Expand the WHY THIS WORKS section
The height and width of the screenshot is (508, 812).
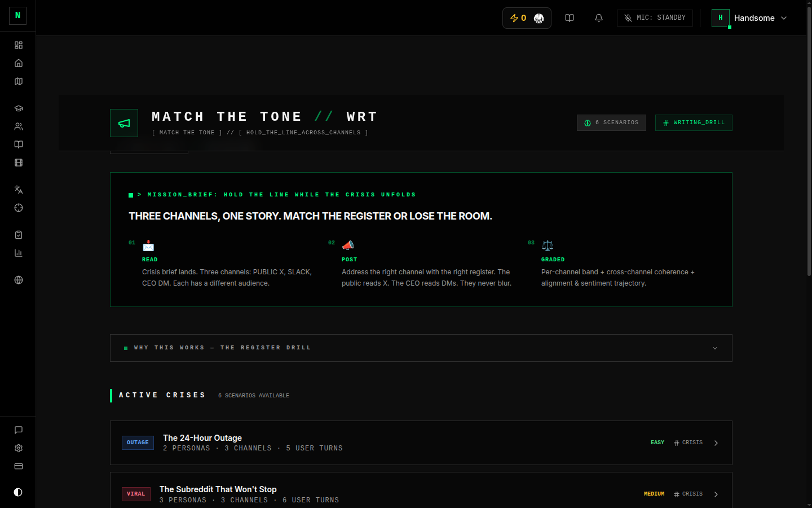pos(421,348)
